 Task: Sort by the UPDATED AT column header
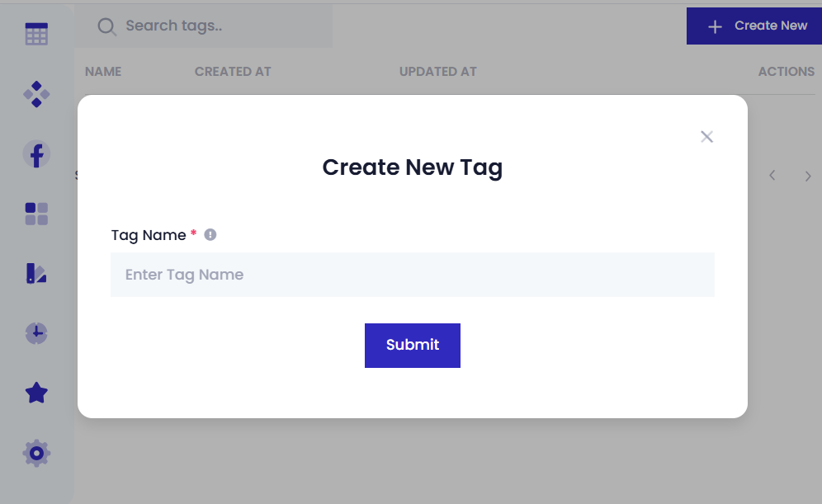coord(437,72)
